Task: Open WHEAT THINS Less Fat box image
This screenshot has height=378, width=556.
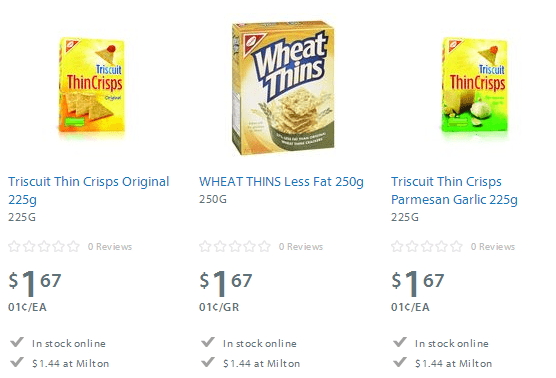Action: pyautogui.click(x=283, y=88)
